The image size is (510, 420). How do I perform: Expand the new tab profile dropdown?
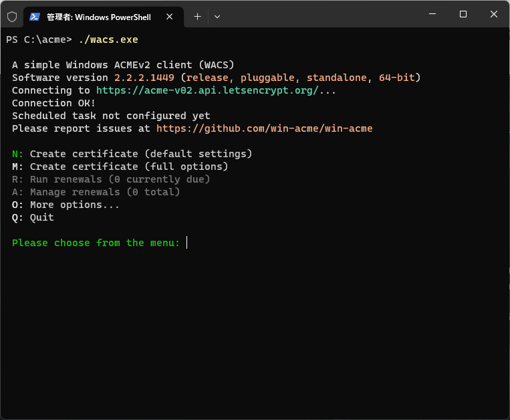[217, 17]
